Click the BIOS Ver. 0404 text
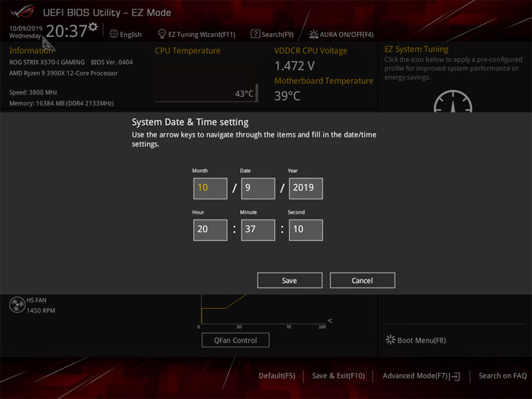 112,62
